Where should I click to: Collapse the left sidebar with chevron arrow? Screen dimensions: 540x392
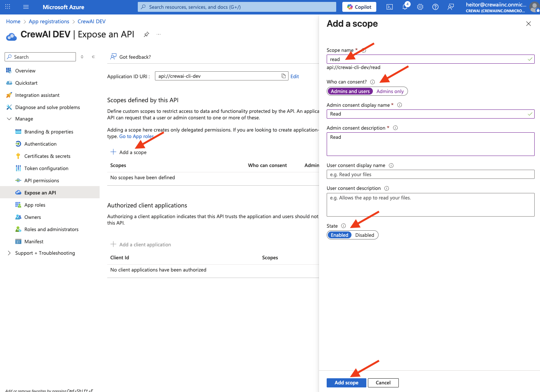[x=93, y=56]
